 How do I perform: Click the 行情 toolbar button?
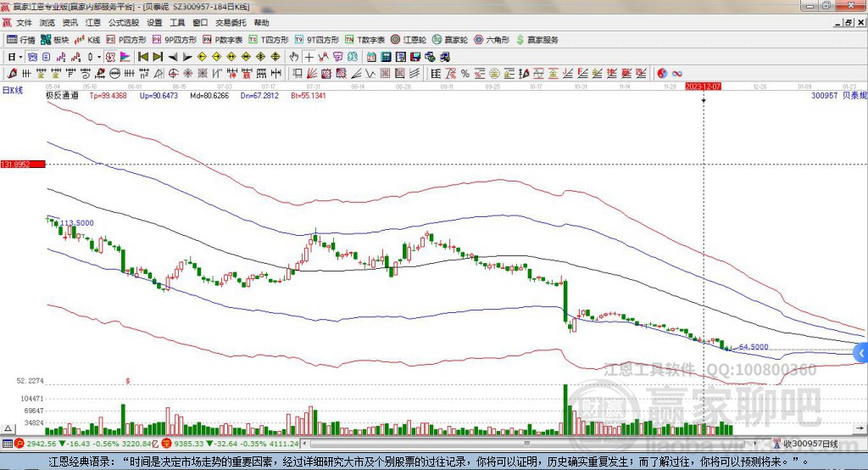[x=22, y=40]
